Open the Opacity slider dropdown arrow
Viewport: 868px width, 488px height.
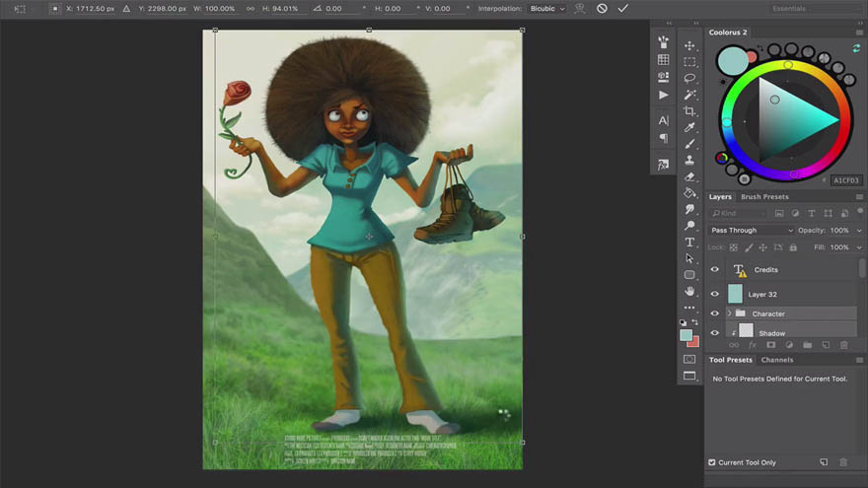(x=858, y=230)
